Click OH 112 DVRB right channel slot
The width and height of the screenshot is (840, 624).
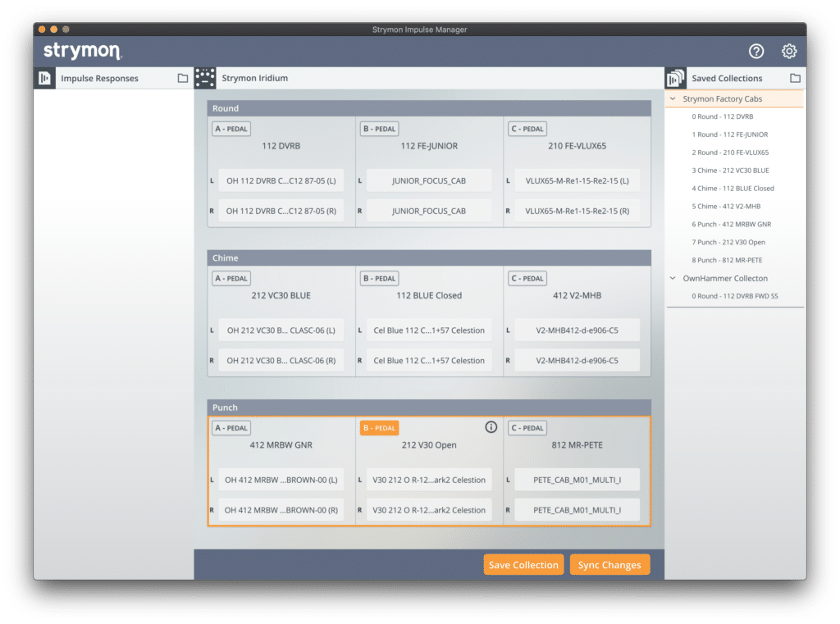click(281, 211)
